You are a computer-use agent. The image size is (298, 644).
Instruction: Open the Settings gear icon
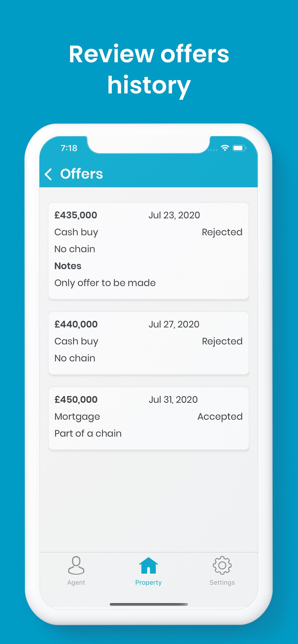click(222, 565)
